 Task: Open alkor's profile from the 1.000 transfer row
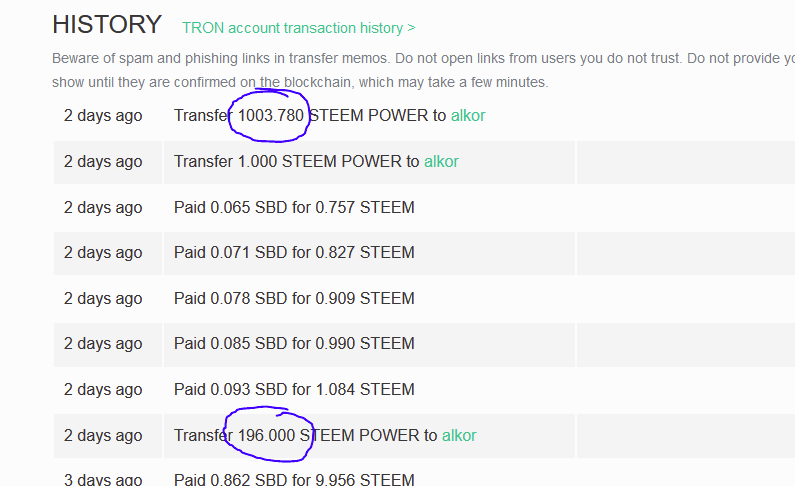pyautogui.click(x=441, y=161)
